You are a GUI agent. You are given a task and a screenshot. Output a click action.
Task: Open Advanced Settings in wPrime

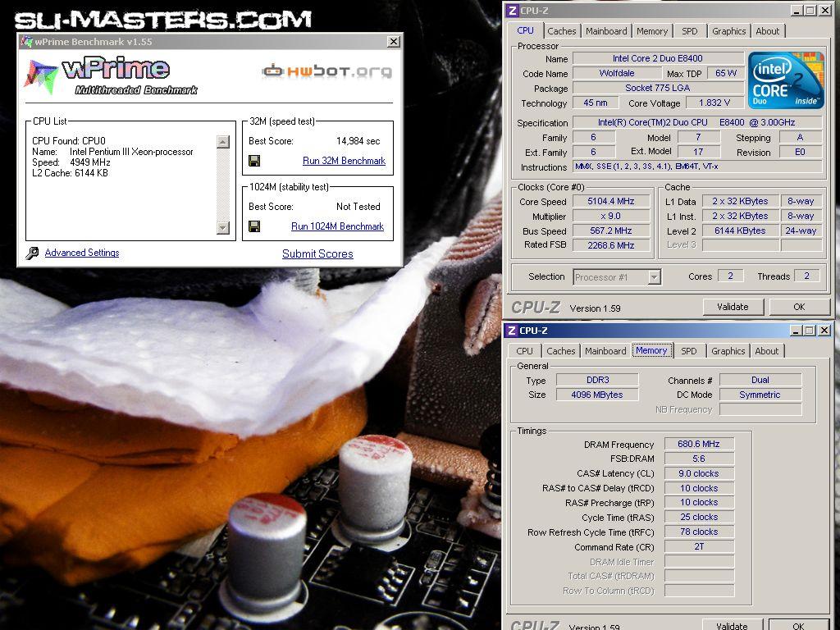coord(82,253)
